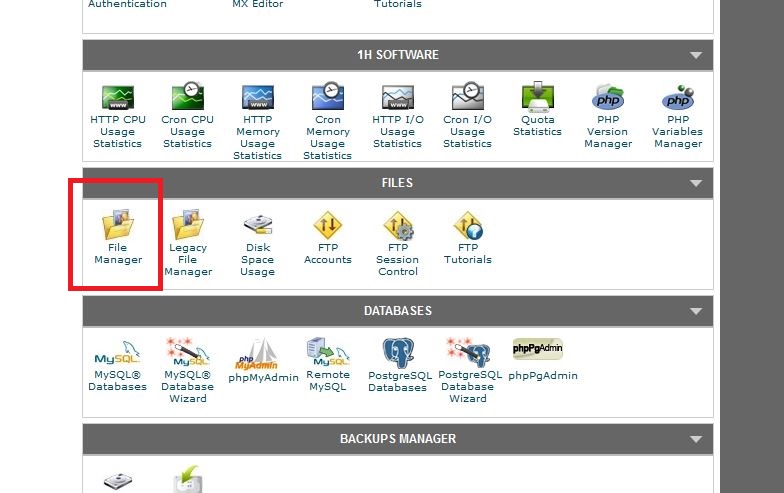
Task: Click the FTP Accounts text link
Action: [x=328, y=254]
